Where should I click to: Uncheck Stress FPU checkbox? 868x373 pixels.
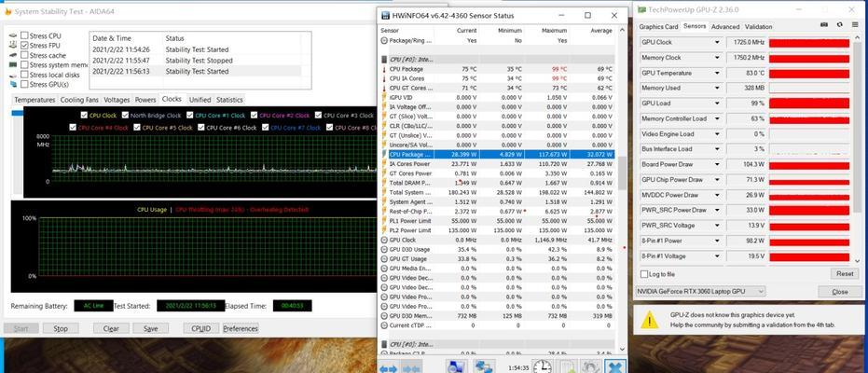(x=24, y=46)
